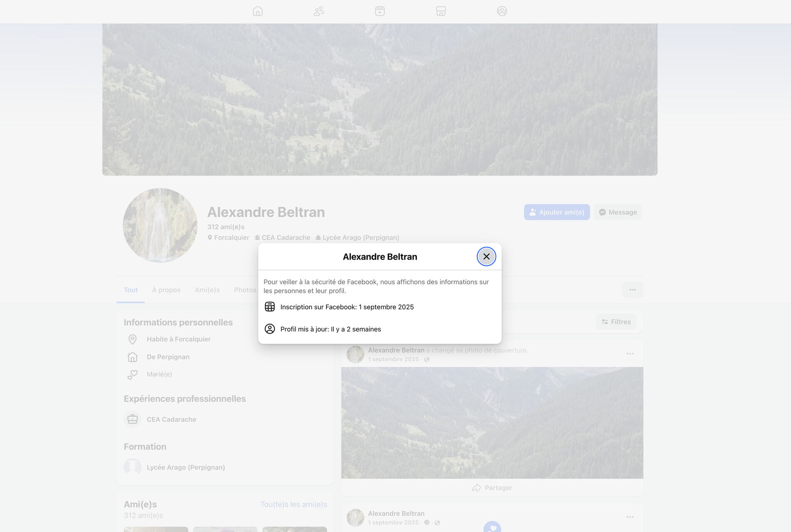Switch to the Tout tab
The height and width of the screenshot is (532, 791).
131,290
